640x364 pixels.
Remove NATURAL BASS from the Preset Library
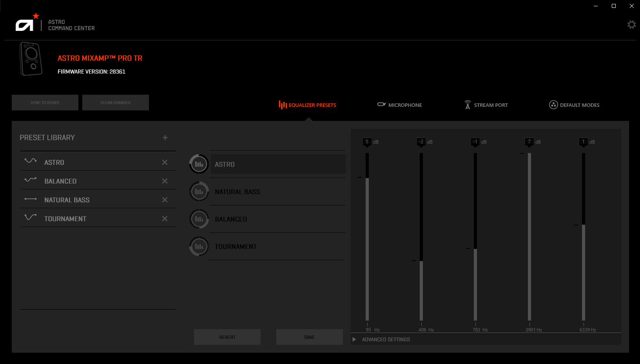coord(165,199)
